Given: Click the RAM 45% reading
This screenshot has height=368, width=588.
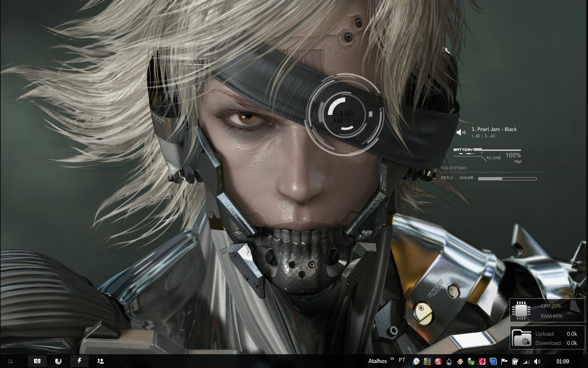Looking at the screenshot, I should [551, 316].
